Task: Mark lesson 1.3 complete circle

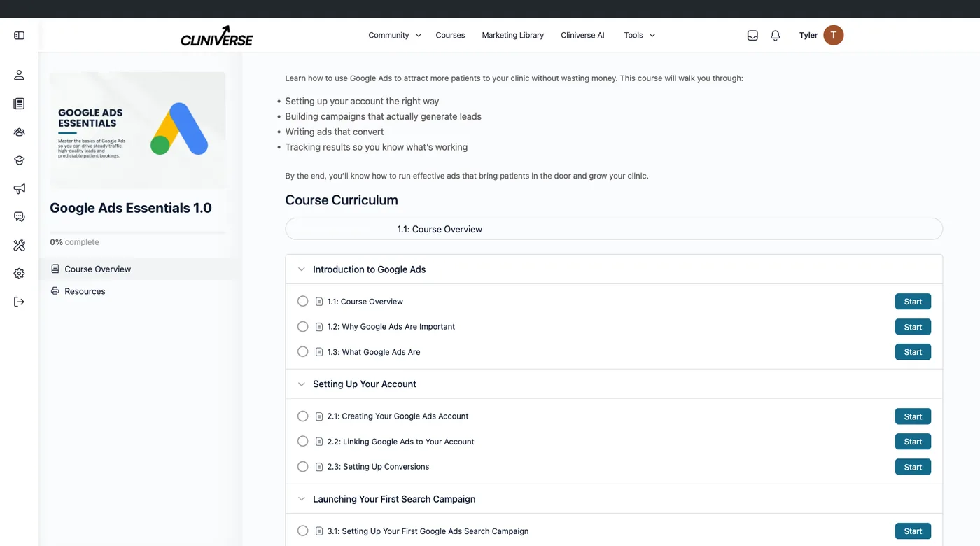Action: pyautogui.click(x=302, y=351)
